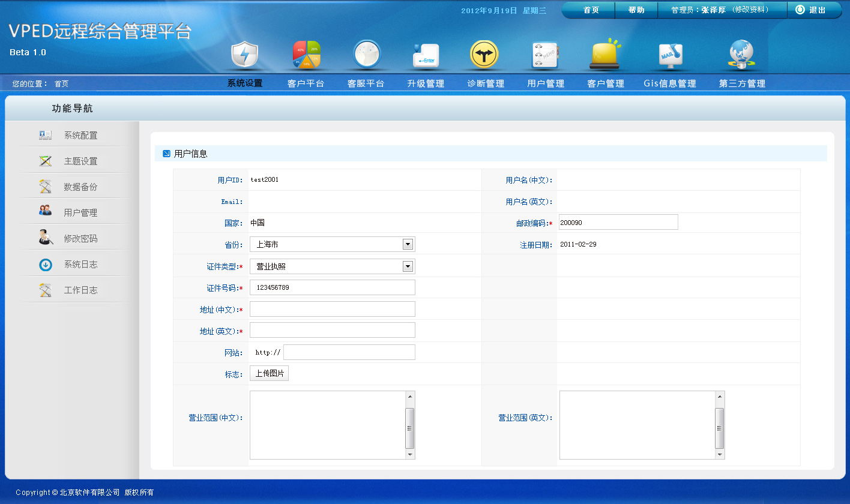Click the tools icon beside 数据备份
The width and height of the screenshot is (850, 504).
(45, 187)
